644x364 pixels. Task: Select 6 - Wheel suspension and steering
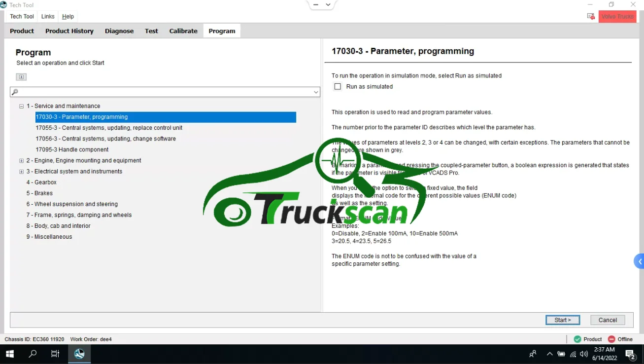pos(72,204)
